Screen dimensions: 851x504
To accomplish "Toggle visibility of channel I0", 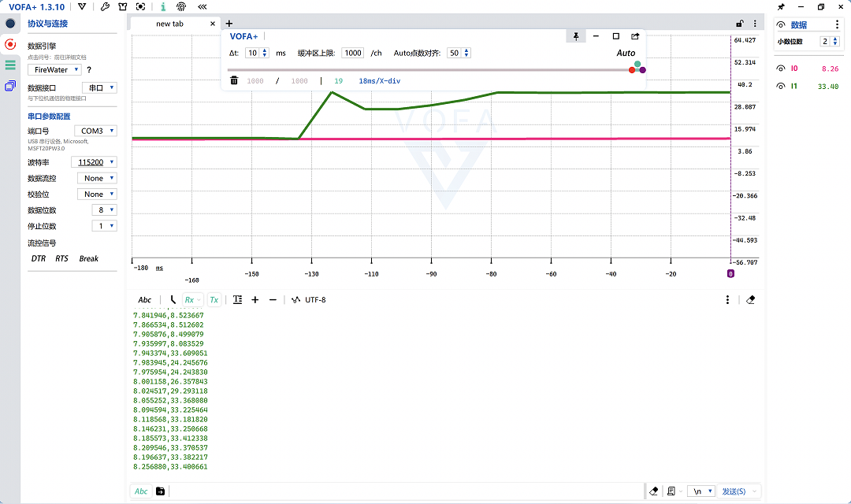I will click(x=781, y=69).
